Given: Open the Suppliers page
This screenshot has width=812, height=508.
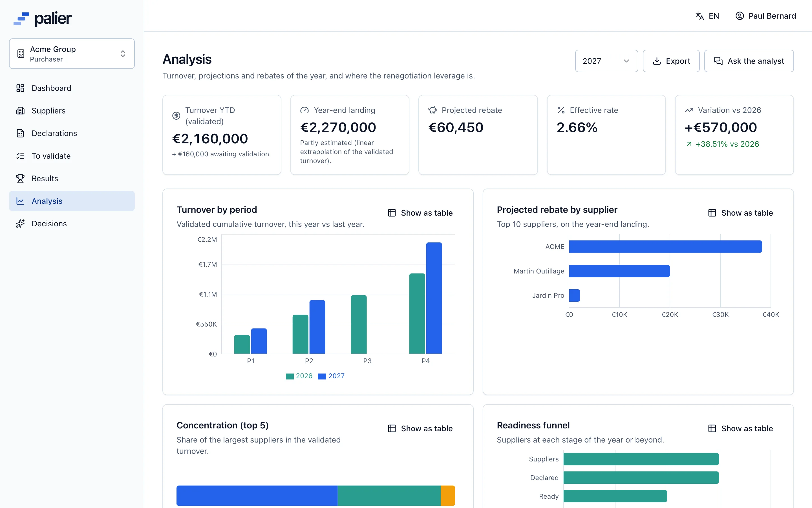Looking at the screenshot, I should [x=72, y=111].
